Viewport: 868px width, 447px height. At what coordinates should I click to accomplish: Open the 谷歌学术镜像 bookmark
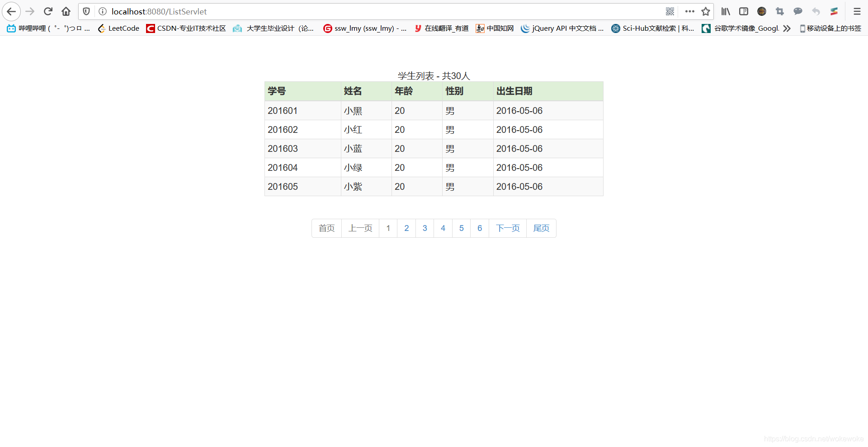point(741,28)
